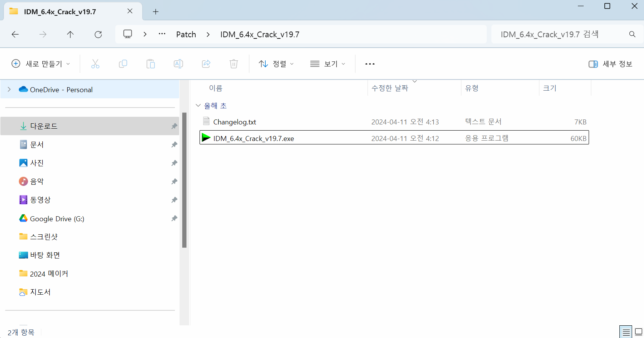Image resolution: width=644 pixels, height=338 pixels.
Task: Click the magnifier search icon
Action: [632, 34]
